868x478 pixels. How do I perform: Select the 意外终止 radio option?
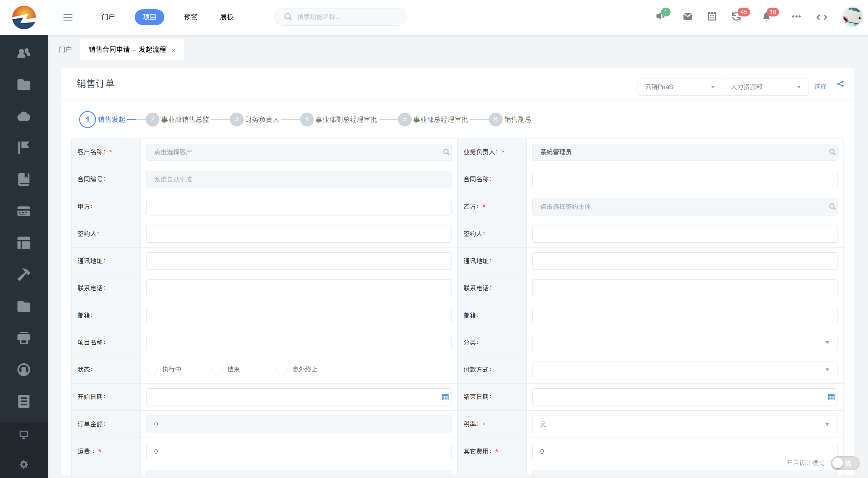282,369
